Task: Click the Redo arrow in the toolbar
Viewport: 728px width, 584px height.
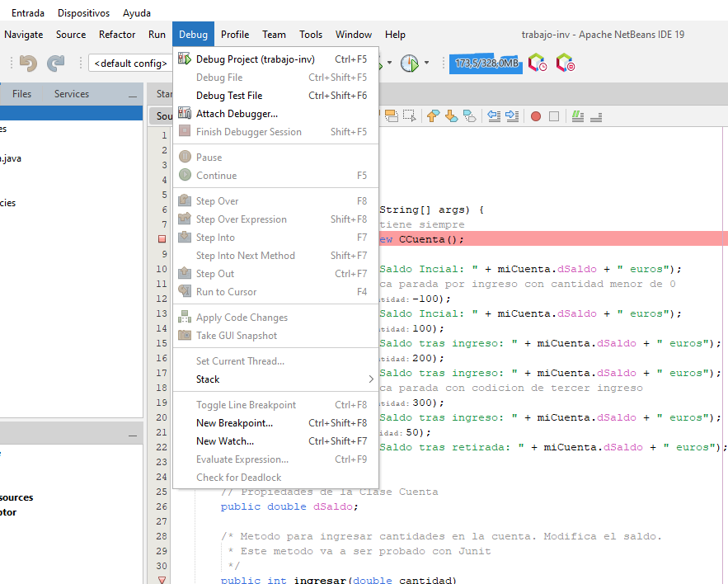Action: pyautogui.click(x=56, y=63)
